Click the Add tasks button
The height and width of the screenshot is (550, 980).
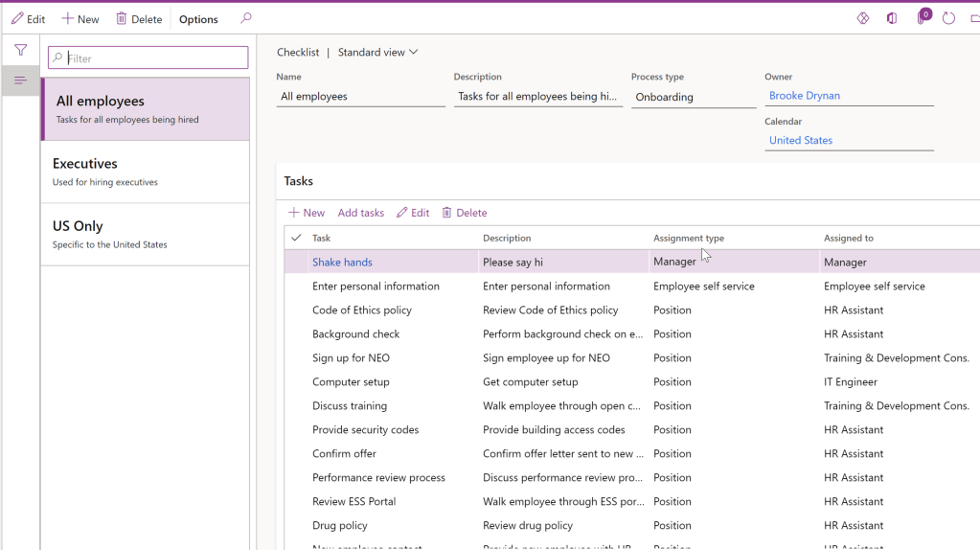tap(360, 213)
